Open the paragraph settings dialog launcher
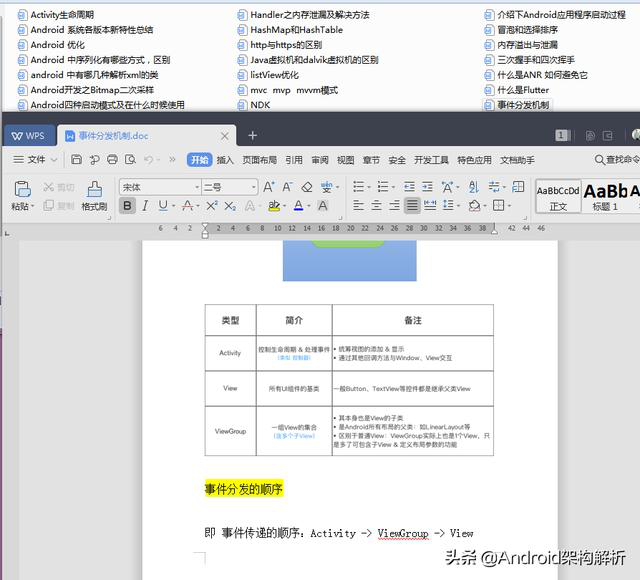Screen dimensions: 640x580 525,218
